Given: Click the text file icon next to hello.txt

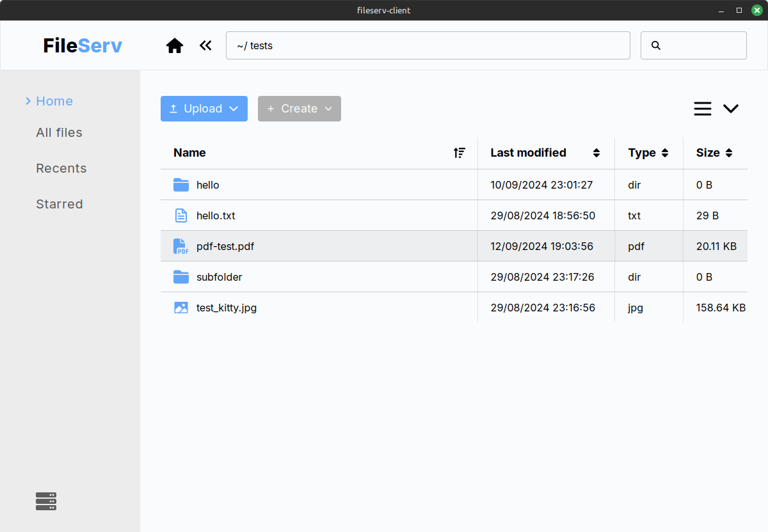Looking at the screenshot, I should click(180, 215).
